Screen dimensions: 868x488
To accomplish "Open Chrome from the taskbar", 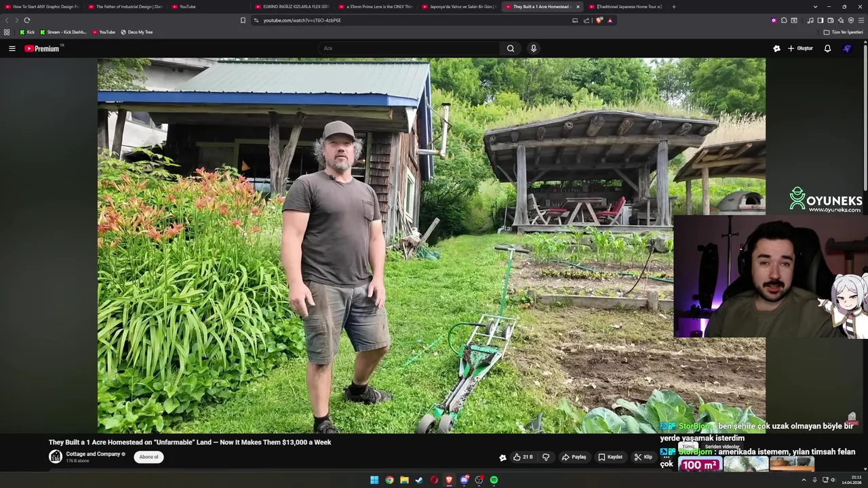I will pyautogui.click(x=389, y=480).
